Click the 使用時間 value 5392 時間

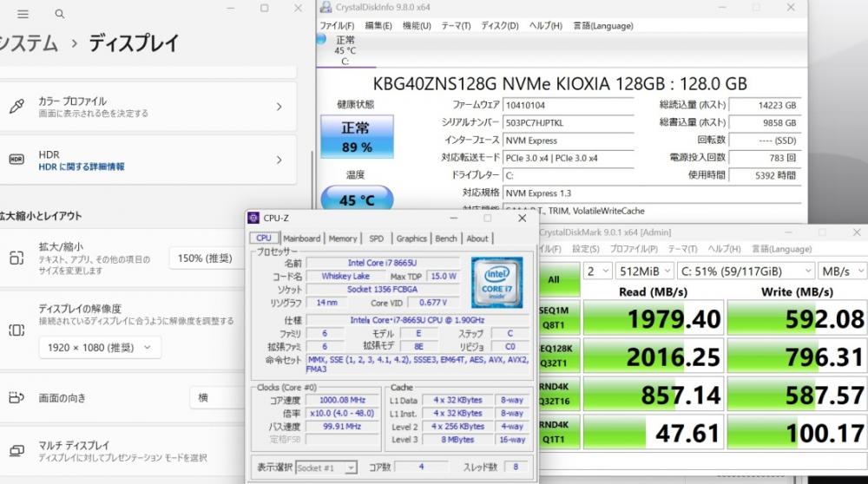pyautogui.click(x=765, y=175)
